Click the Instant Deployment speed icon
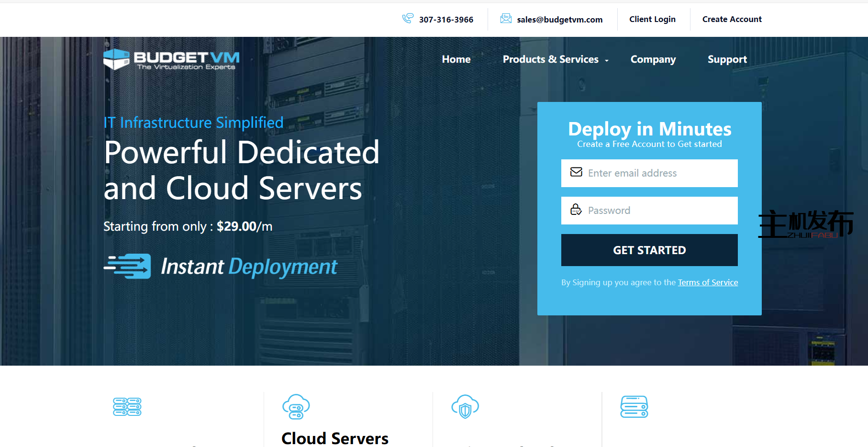The image size is (868, 447). 127,266
